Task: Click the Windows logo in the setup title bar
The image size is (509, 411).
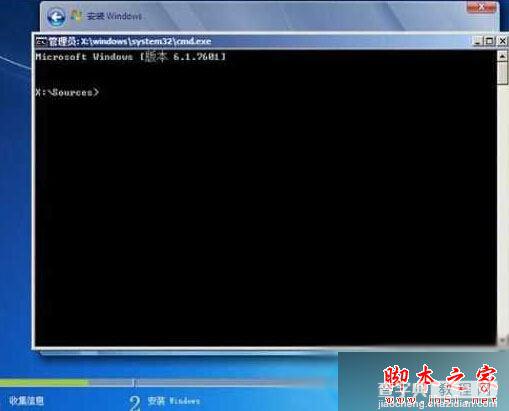Action: 76,16
